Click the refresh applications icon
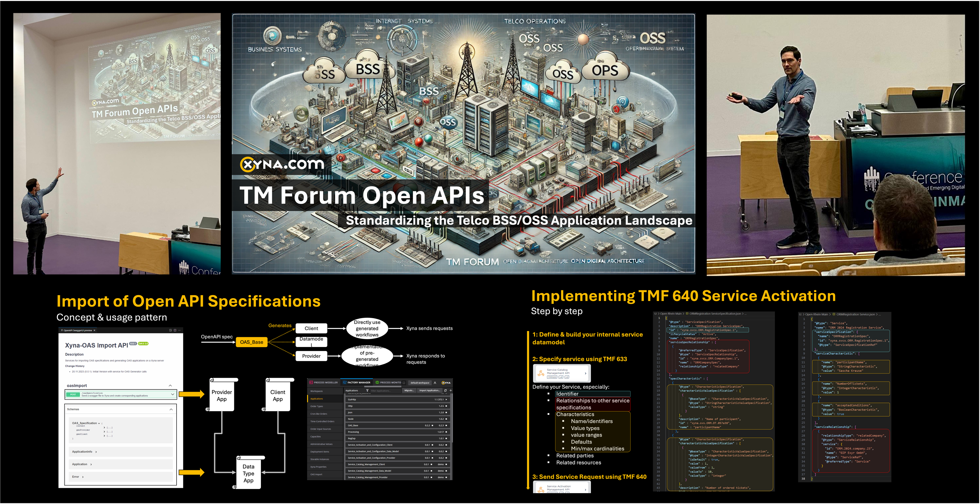This screenshot has width=980, height=504. pos(445,390)
